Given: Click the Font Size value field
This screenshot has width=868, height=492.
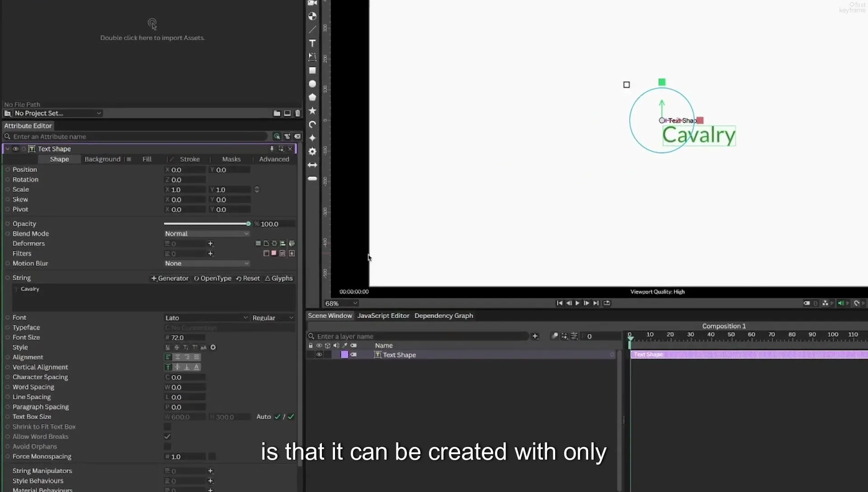Looking at the screenshot, I should coord(185,337).
